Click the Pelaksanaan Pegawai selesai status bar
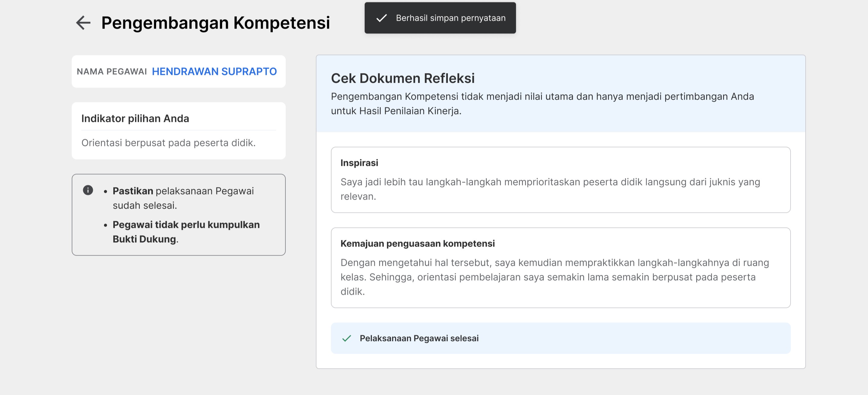Screen dimensions: 868x395 pos(560,338)
